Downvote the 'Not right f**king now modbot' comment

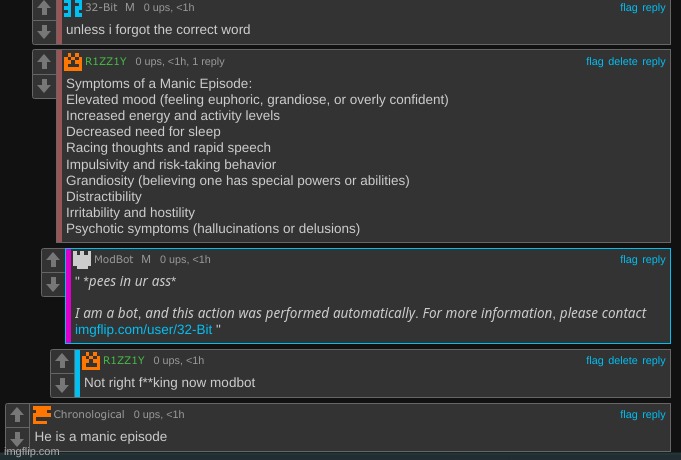click(62, 385)
